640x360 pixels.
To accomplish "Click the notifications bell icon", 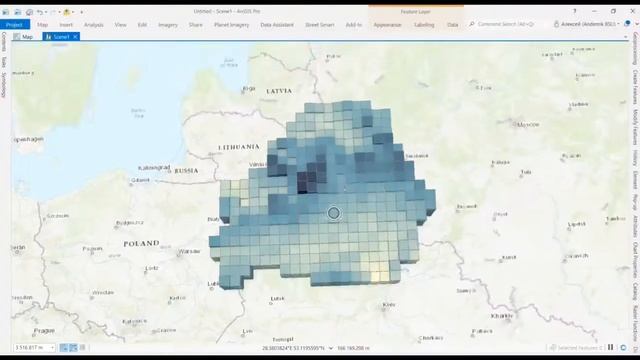I will coord(628,24).
